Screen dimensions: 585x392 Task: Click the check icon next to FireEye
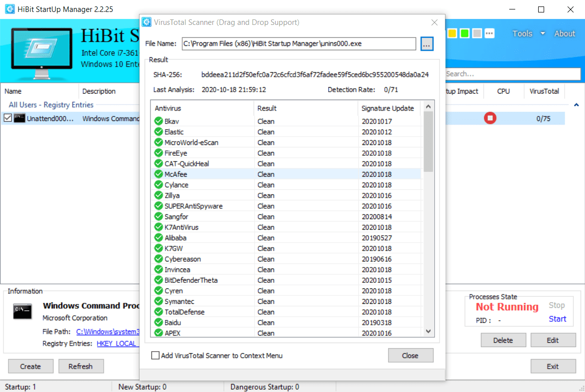click(x=158, y=153)
